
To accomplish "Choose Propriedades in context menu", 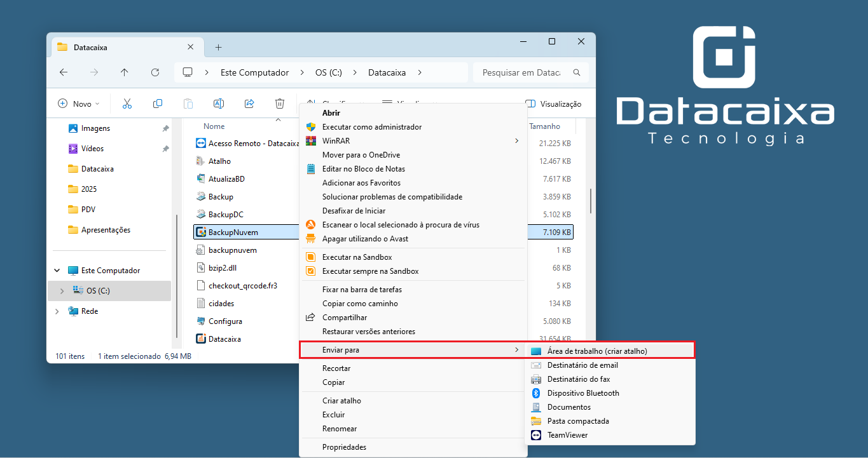I will [x=413, y=447].
